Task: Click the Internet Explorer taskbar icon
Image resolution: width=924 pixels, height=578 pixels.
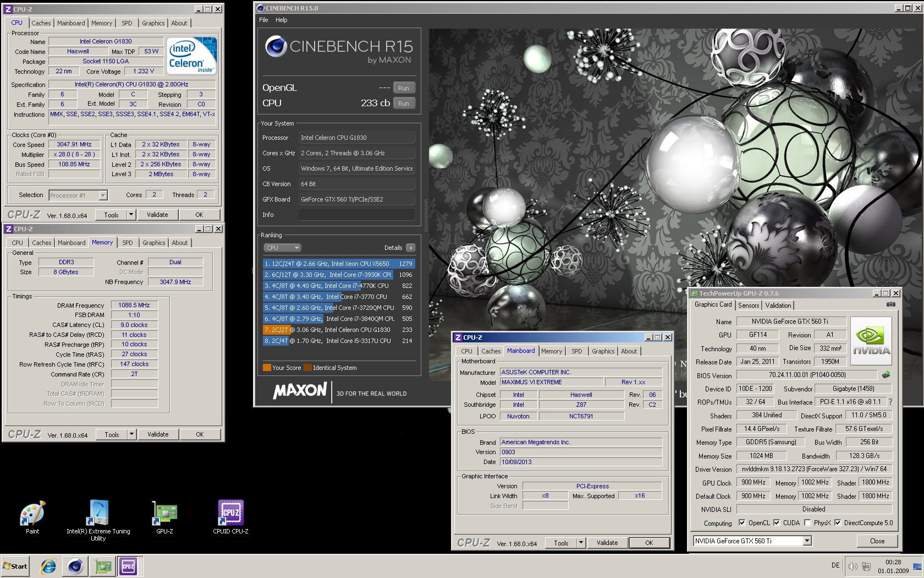Action: coord(48,566)
